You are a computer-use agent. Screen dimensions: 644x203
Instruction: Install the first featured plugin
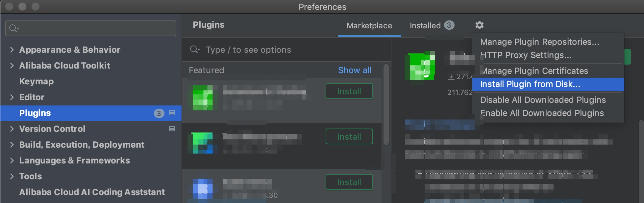click(349, 91)
